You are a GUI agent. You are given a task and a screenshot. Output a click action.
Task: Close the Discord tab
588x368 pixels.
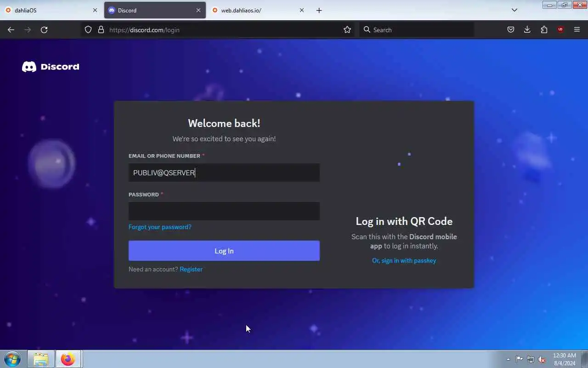click(x=198, y=10)
